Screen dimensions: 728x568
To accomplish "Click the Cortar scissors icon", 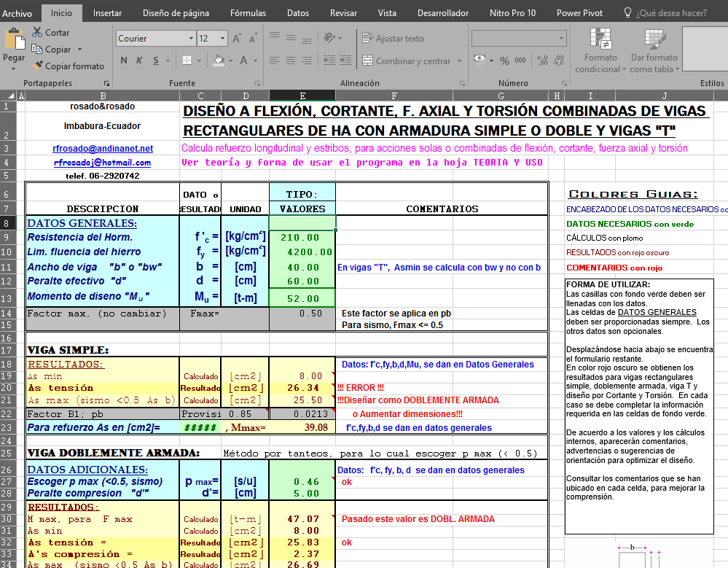I will tap(37, 32).
